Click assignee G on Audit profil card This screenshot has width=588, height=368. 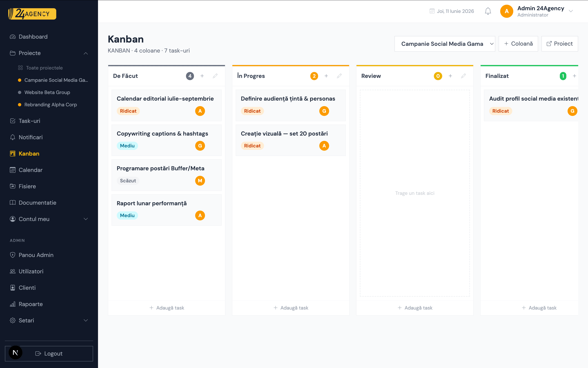(572, 111)
